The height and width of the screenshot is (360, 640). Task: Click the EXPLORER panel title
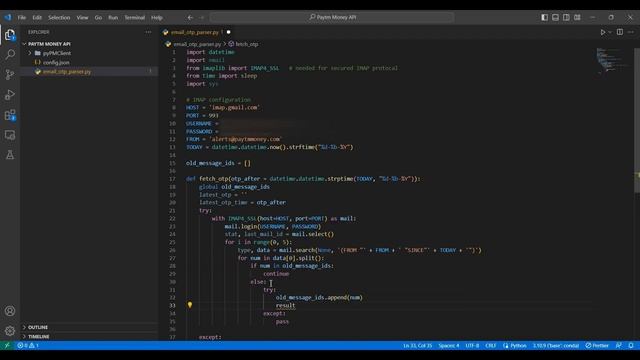(39, 32)
